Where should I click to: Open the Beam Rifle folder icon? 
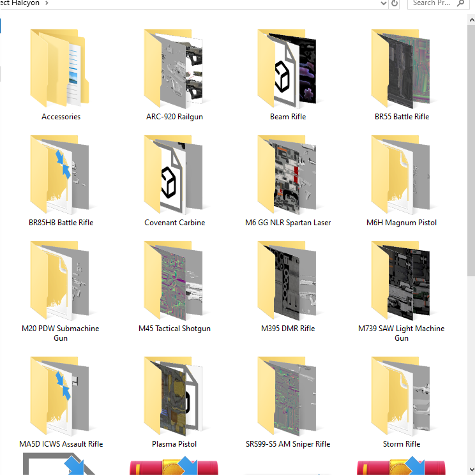point(287,69)
